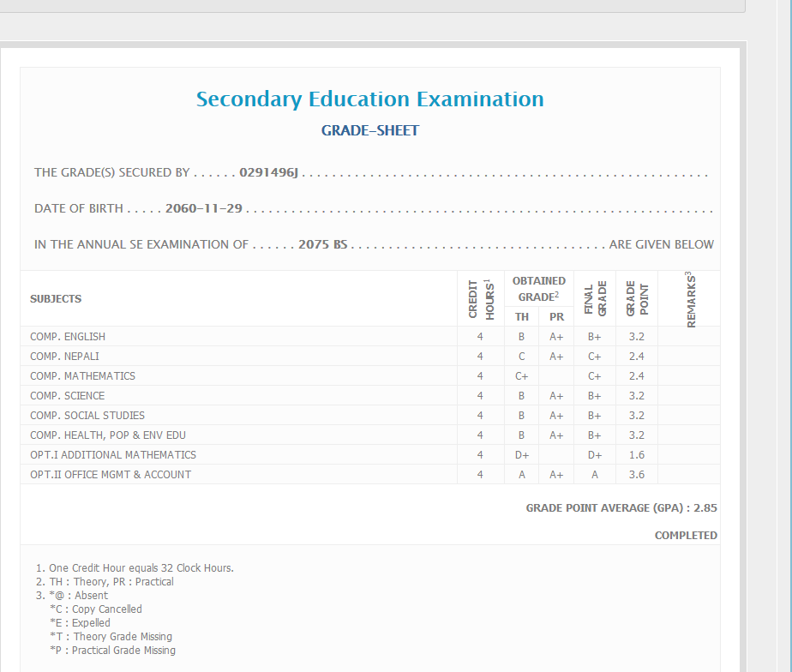Click the symbol number 0291496J

point(268,173)
